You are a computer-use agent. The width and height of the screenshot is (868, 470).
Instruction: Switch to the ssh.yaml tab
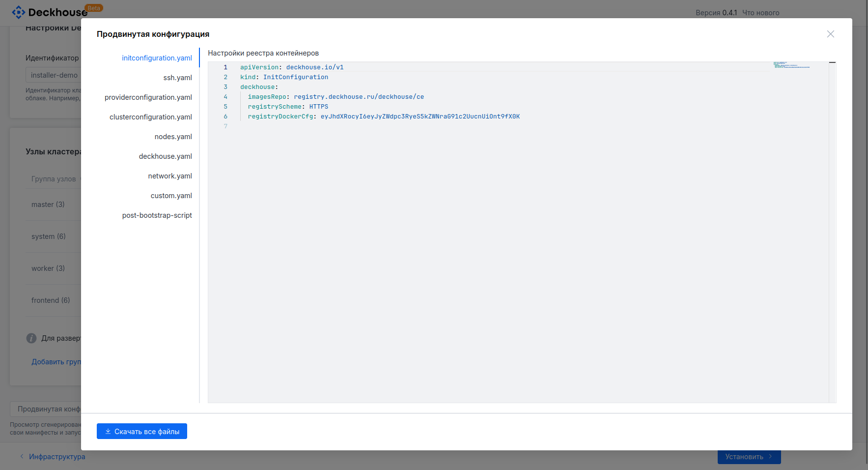point(177,78)
